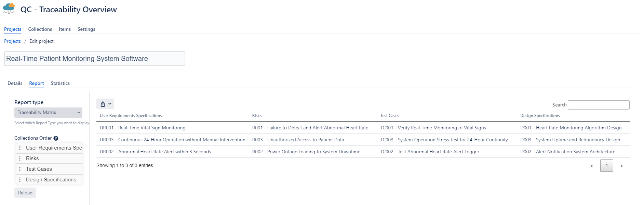Click TC003 - System Operation Stress Test cell
The height and width of the screenshot is (205, 644).
point(444,140)
